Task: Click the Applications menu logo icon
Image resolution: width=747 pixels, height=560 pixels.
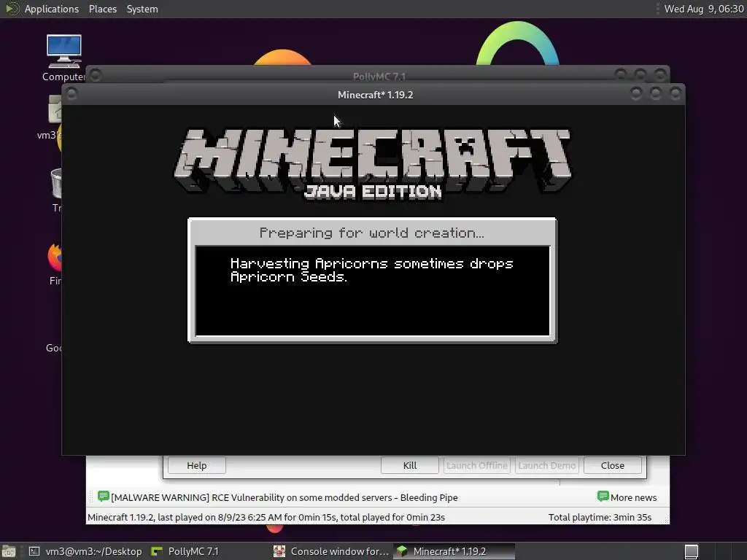Action: [12, 9]
